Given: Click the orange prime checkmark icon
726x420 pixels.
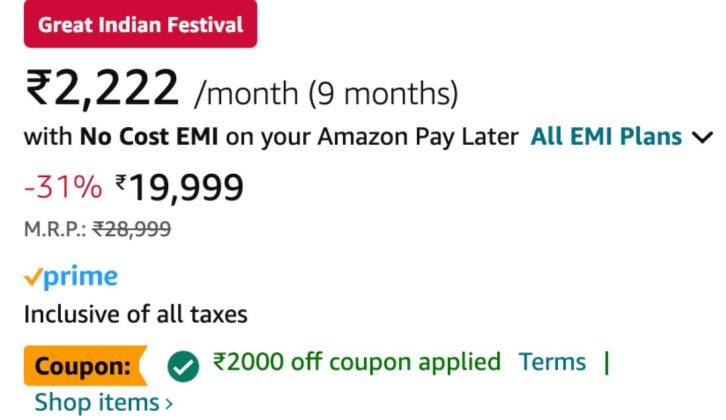Looking at the screenshot, I should pos(33,277).
